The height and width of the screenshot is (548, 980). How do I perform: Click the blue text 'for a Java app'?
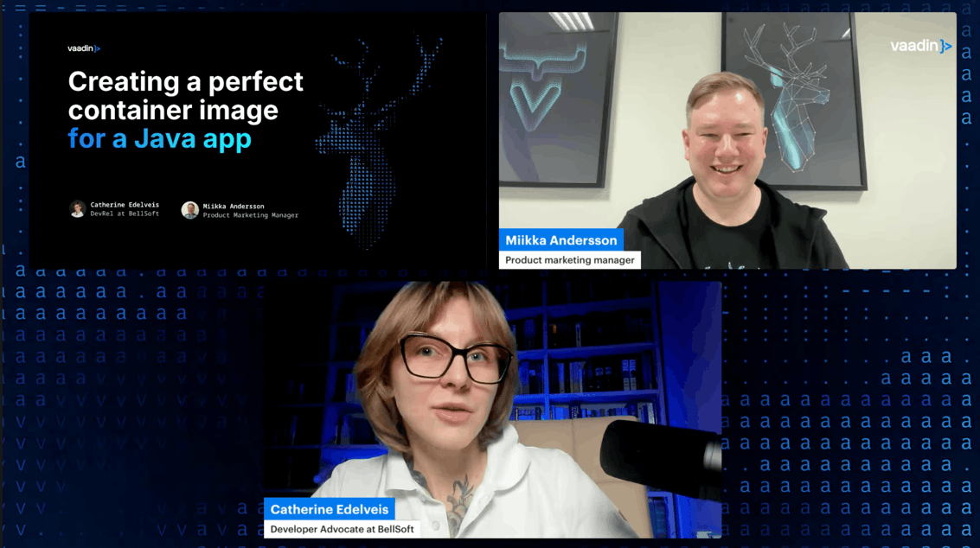pyautogui.click(x=159, y=138)
